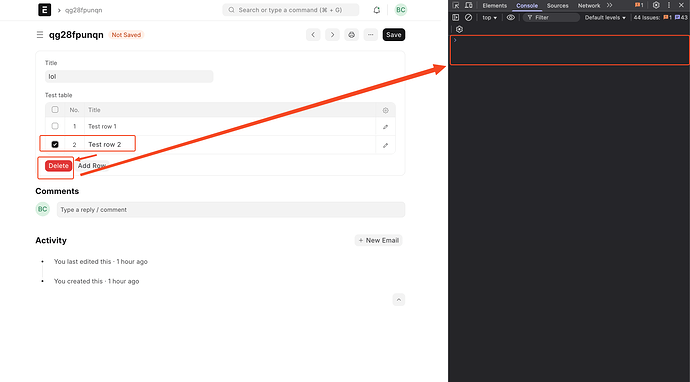Check the Test row 1 checkbox
This screenshot has width=690, height=382.
coord(55,126)
